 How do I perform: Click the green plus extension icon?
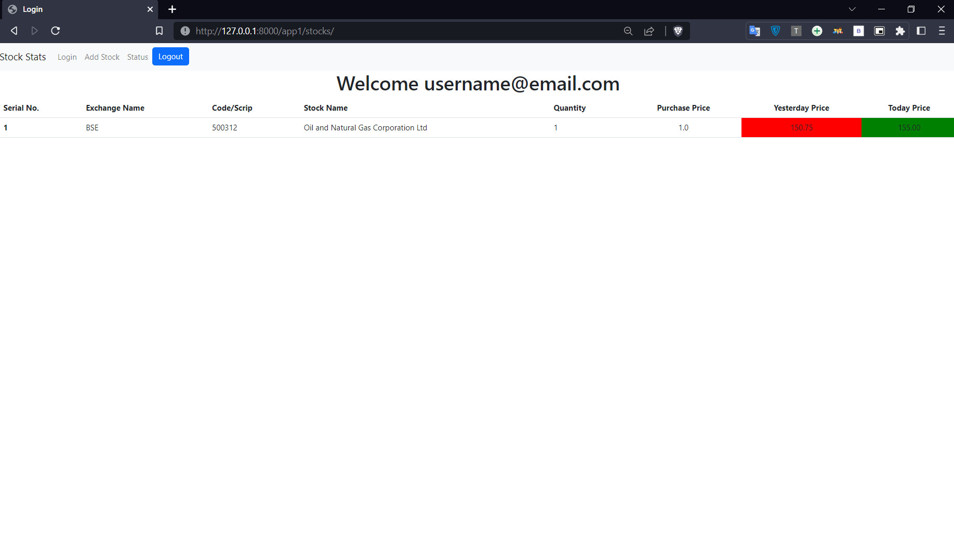[817, 31]
